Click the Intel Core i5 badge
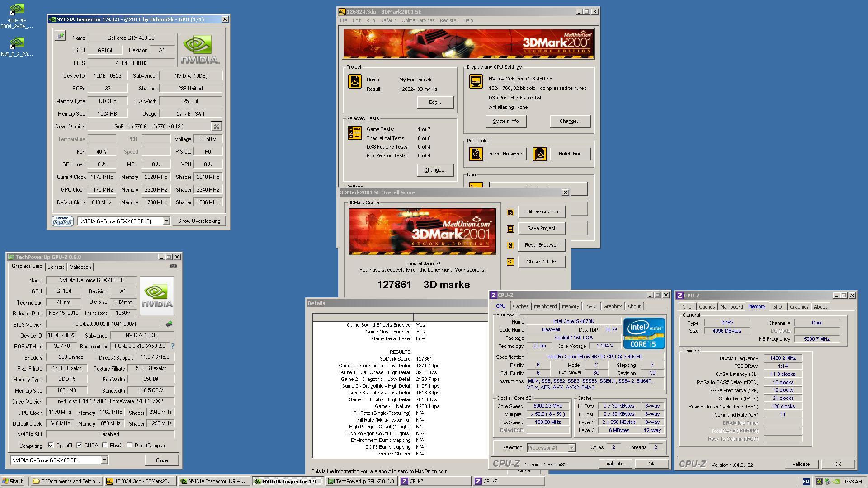 point(644,333)
